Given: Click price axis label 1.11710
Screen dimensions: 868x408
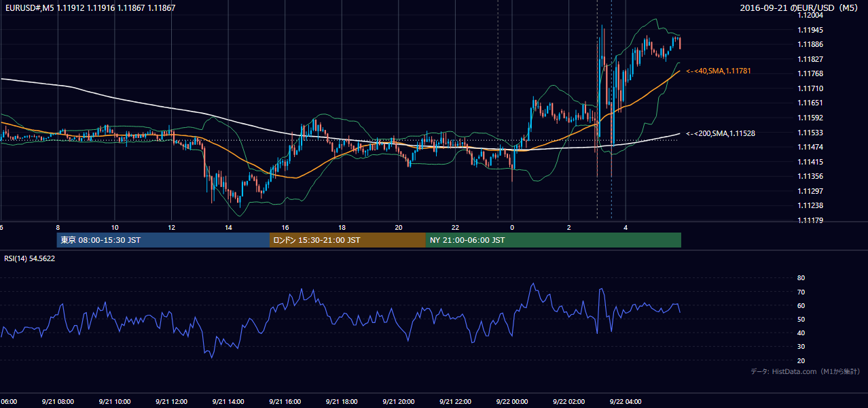Looking at the screenshot, I should coord(812,88).
